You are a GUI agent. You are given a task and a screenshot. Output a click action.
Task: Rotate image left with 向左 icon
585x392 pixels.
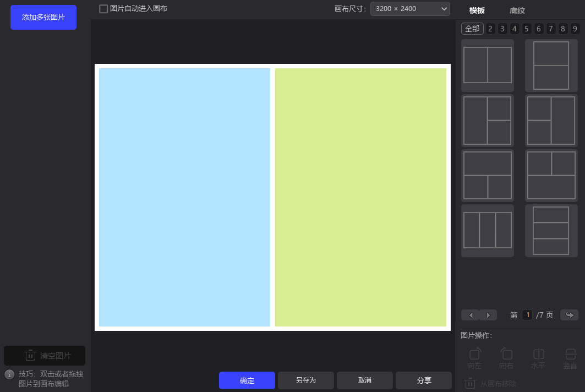point(475,358)
